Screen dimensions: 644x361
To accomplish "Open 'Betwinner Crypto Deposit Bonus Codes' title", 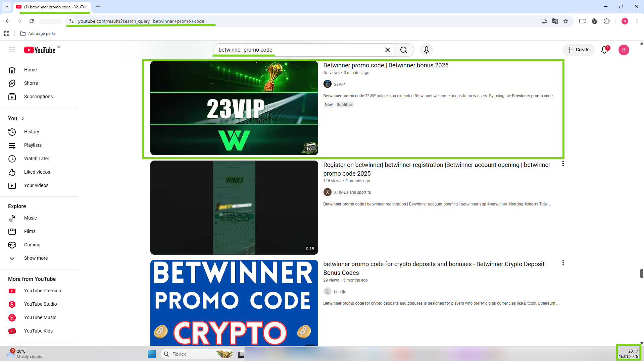I will click(434, 268).
